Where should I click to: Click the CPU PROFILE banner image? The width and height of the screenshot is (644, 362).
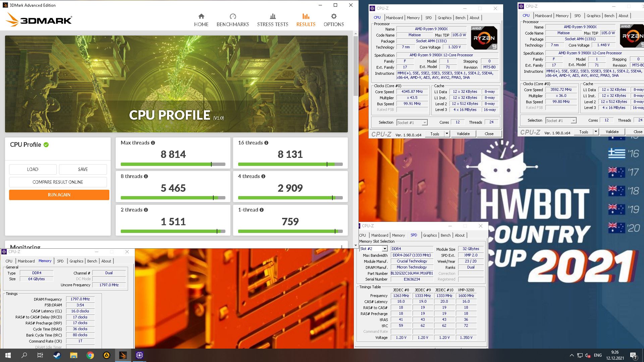[x=176, y=84]
